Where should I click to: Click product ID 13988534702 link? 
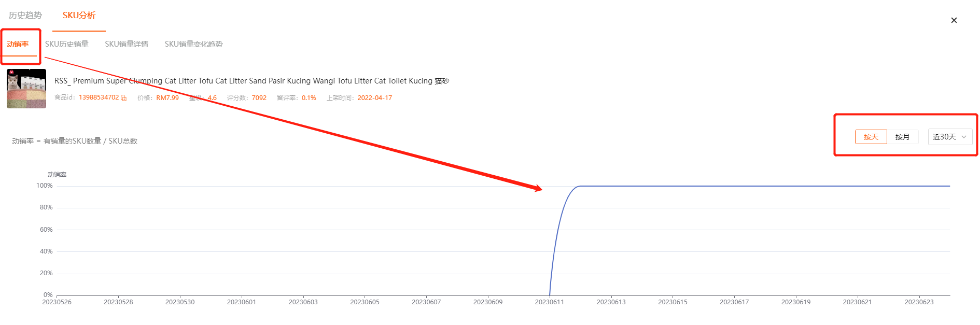(99, 97)
